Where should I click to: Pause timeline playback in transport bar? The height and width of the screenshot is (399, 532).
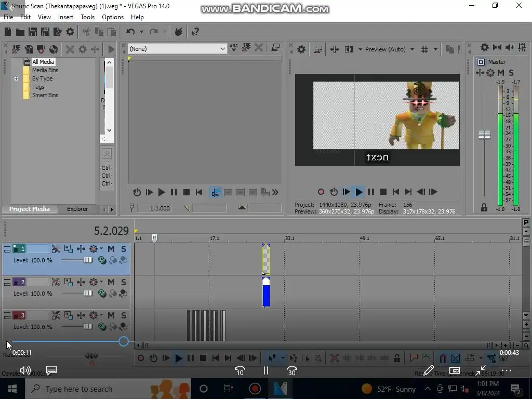191,358
